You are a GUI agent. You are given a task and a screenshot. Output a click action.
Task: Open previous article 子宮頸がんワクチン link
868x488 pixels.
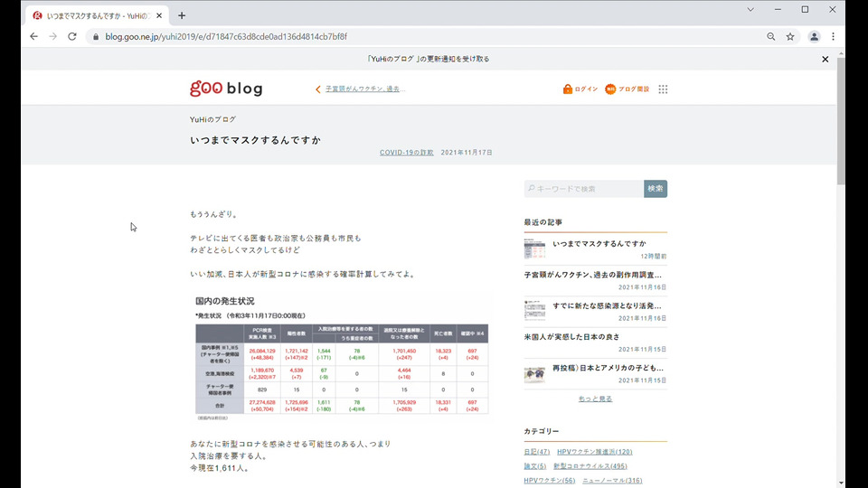pyautogui.click(x=364, y=89)
